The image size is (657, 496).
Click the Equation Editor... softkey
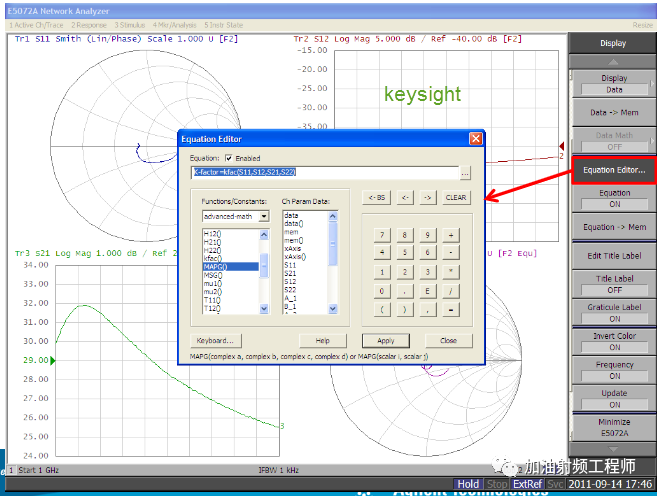click(x=614, y=170)
